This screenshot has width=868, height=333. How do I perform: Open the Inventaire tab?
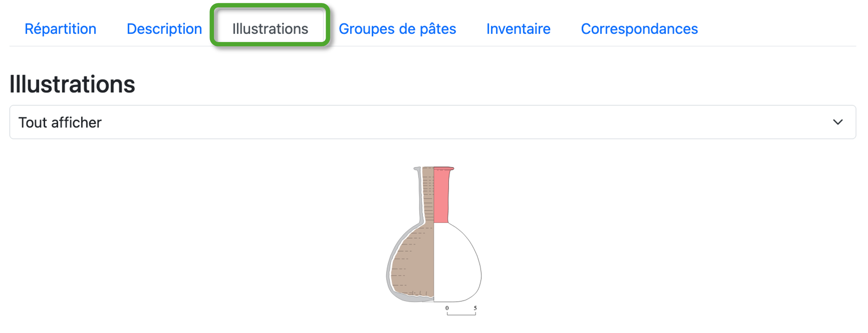point(518,29)
